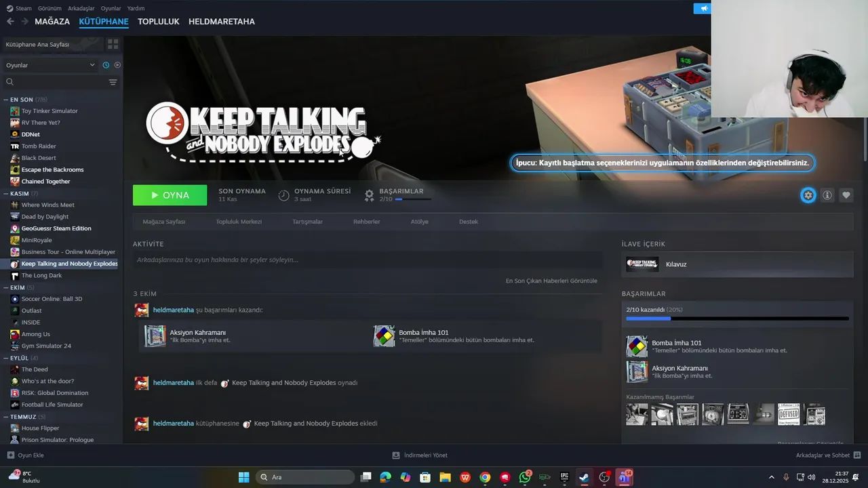Toggle show ready to play games
Image resolution: width=868 pixels, height=488 pixels.
coord(117,65)
